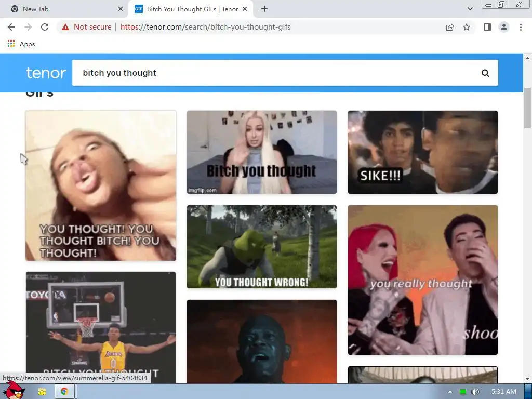Click the Tenor search magnifier icon
The height and width of the screenshot is (399, 532).
pyautogui.click(x=485, y=73)
